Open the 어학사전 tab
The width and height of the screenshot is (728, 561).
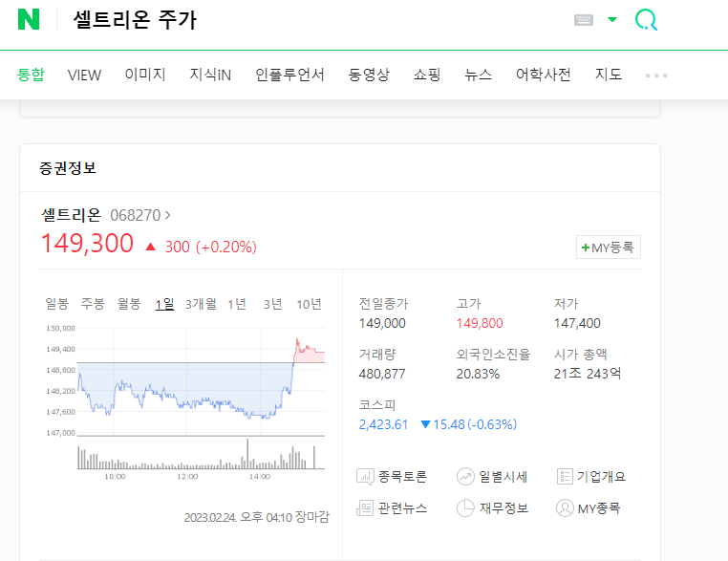(x=544, y=75)
